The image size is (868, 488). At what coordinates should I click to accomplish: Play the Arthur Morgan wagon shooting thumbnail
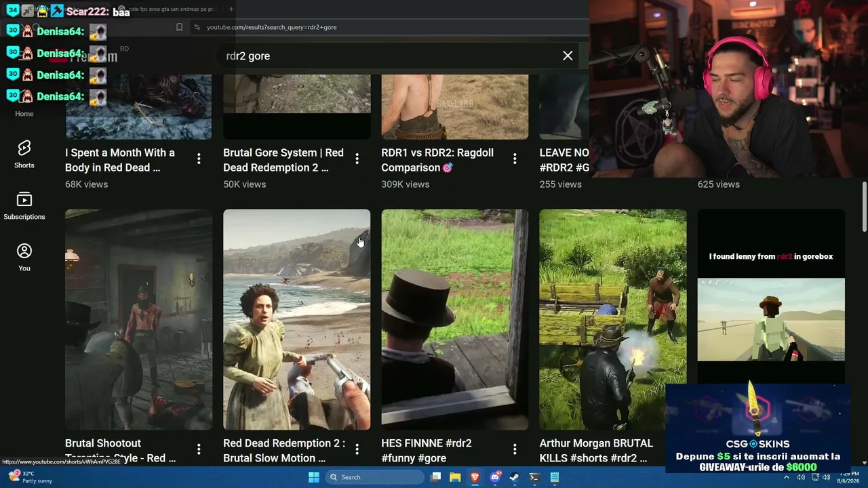click(612, 319)
